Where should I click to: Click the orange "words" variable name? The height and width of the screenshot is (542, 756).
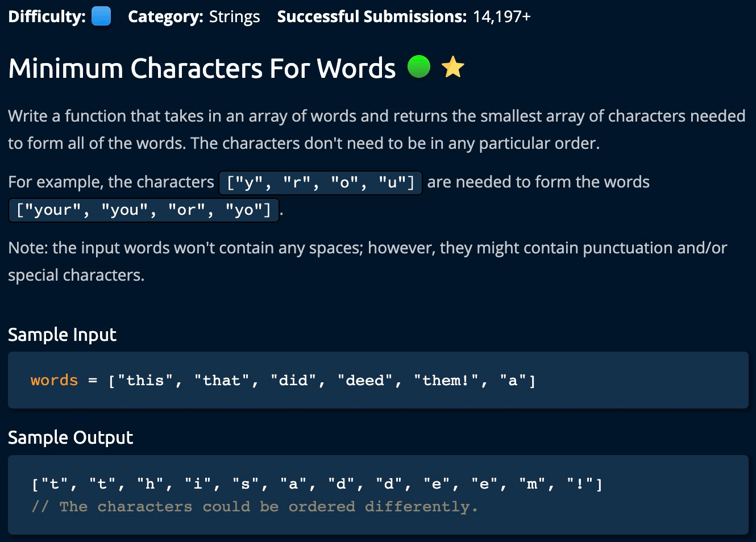coord(54,380)
